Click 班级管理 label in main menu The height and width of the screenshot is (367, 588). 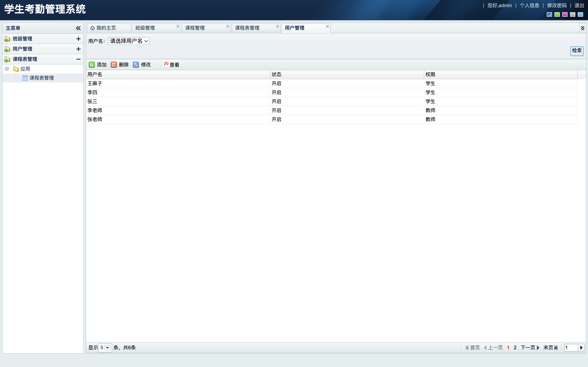coord(22,39)
